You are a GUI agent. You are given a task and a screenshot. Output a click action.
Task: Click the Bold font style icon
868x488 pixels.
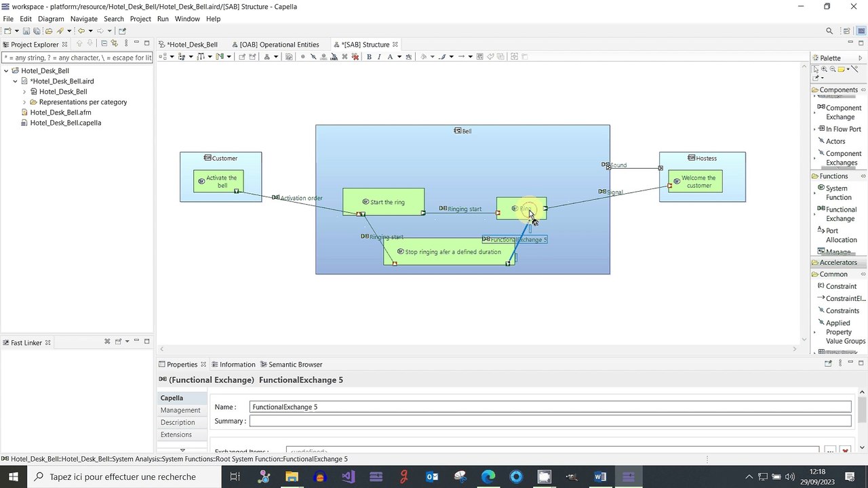point(369,57)
